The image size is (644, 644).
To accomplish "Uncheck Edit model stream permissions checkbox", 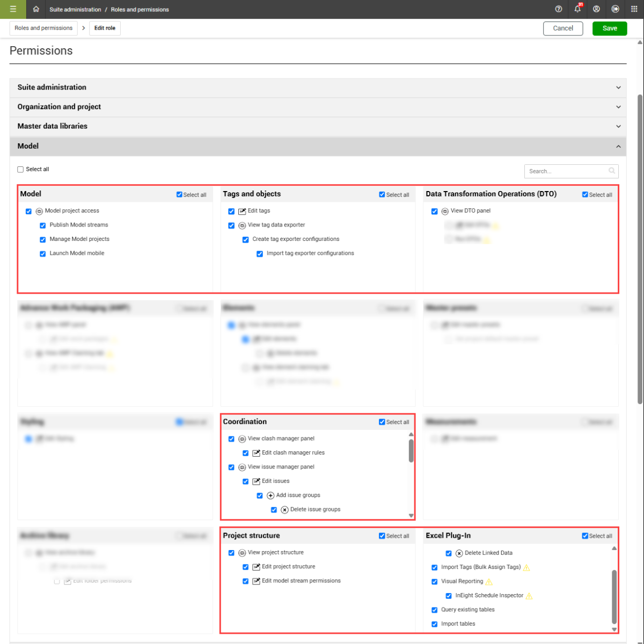I will click(x=245, y=581).
